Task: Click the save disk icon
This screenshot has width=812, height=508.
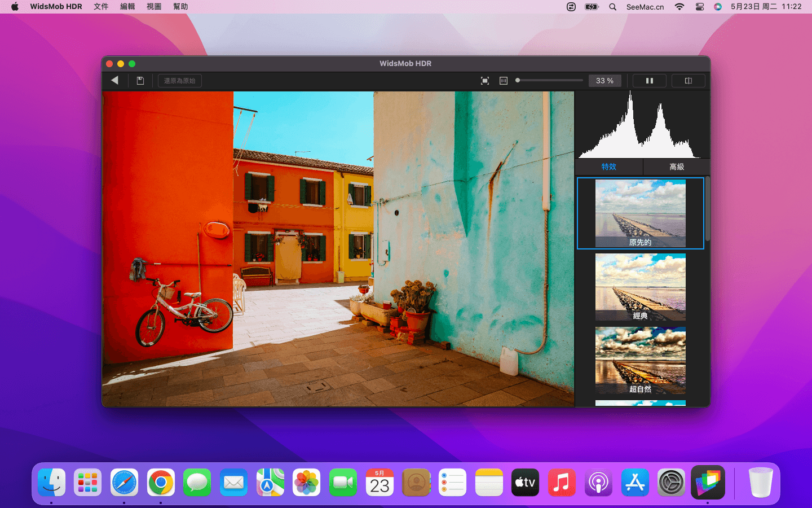Action: point(140,81)
